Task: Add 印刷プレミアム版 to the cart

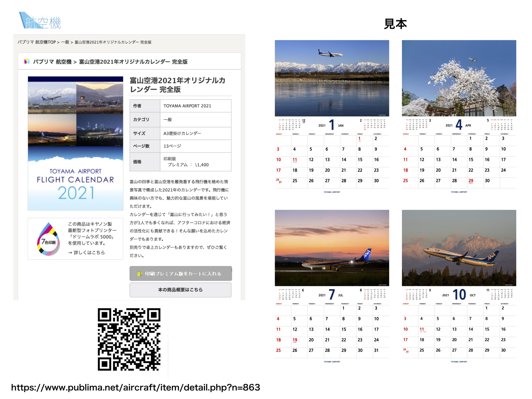Action: coord(181,273)
